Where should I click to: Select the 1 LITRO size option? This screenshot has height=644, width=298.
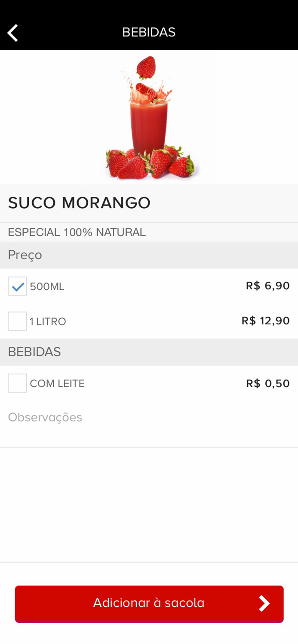point(17,321)
